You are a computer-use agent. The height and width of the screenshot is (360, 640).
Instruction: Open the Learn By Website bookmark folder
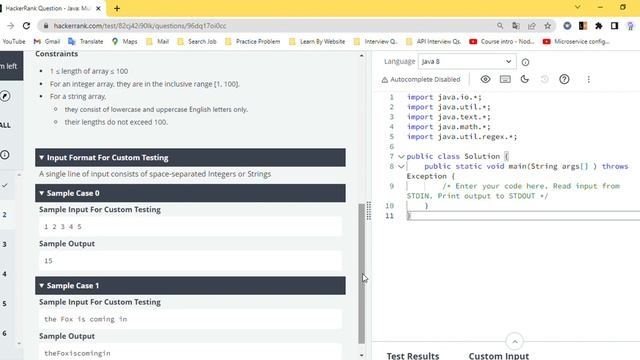point(317,41)
